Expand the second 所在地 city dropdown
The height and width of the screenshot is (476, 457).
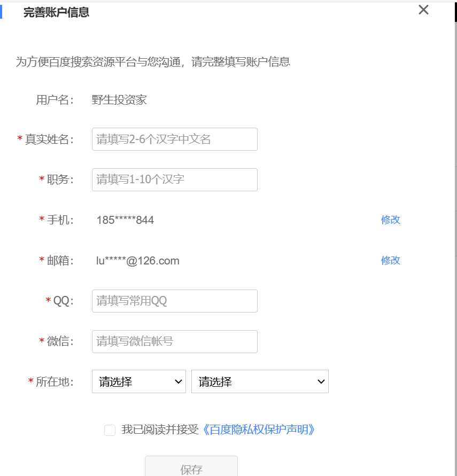260,382
